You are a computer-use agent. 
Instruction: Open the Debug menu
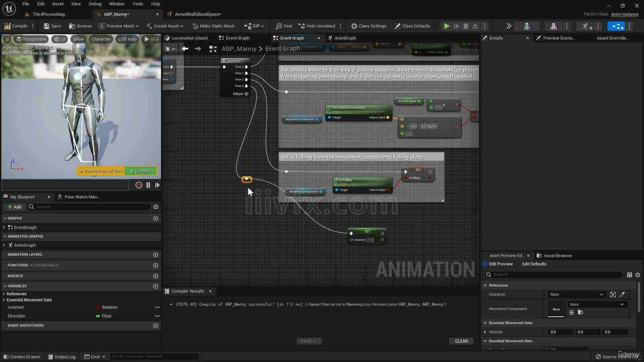pyautogui.click(x=95, y=4)
